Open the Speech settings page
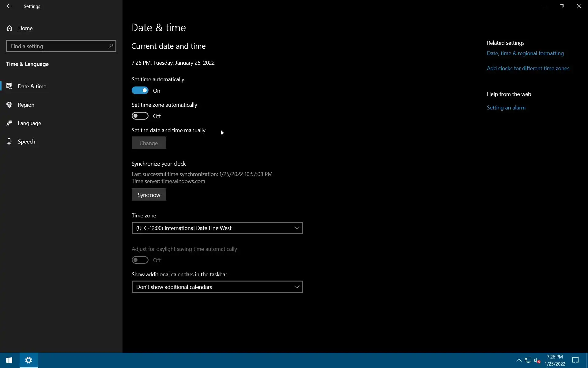Viewport: 588px width, 368px height. click(x=26, y=142)
